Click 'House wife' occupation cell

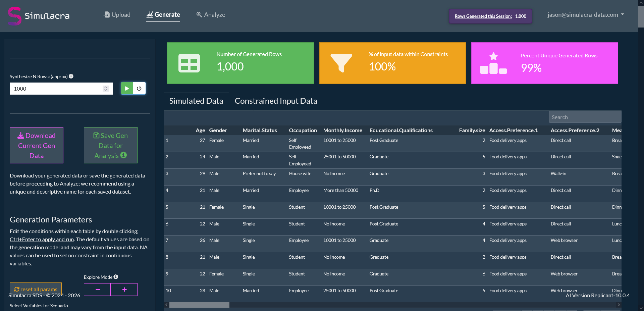pyautogui.click(x=300, y=173)
